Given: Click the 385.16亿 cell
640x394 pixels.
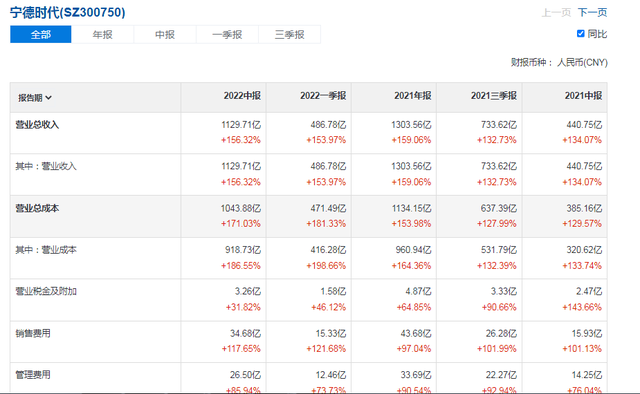Looking at the screenshot, I should 584,208.
